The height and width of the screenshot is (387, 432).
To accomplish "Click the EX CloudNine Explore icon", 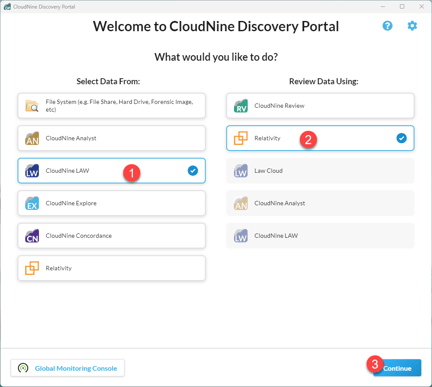I will 32,203.
